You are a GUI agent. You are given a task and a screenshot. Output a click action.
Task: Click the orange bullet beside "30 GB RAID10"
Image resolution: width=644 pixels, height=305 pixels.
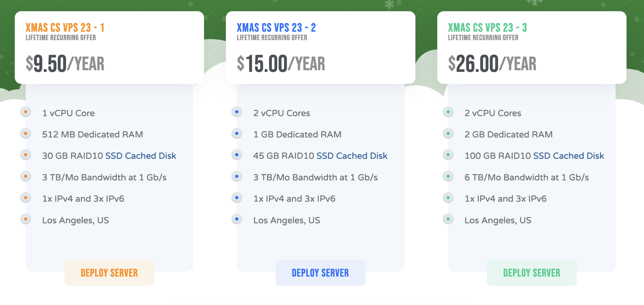26,155
